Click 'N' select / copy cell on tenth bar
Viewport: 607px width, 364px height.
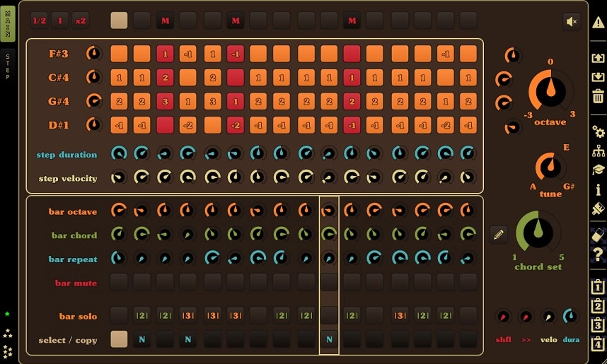329,339
